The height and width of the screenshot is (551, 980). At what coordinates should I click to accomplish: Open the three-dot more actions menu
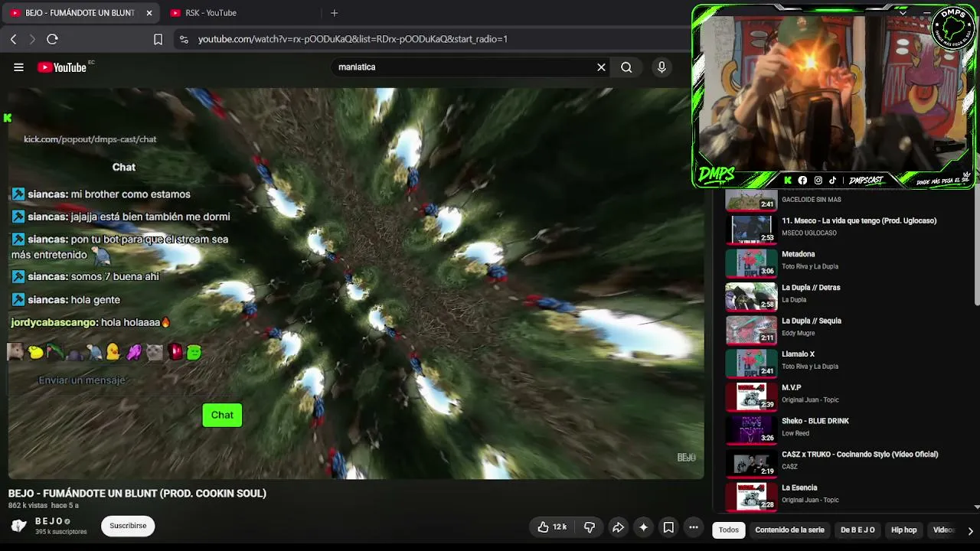click(x=694, y=527)
